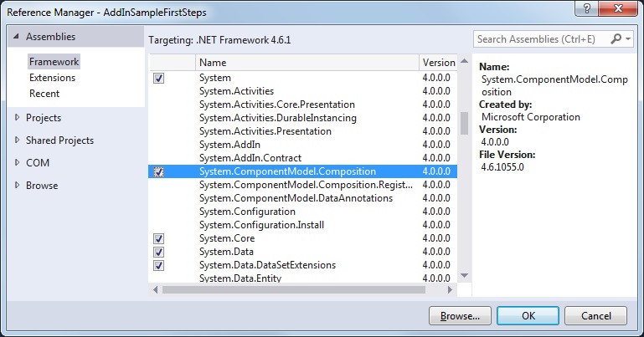Expand the Shared Projects section

coord(17,140)
